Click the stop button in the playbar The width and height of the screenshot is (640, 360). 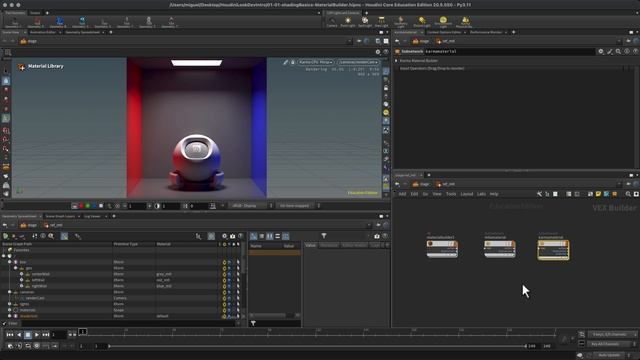(x=28, y=335)
